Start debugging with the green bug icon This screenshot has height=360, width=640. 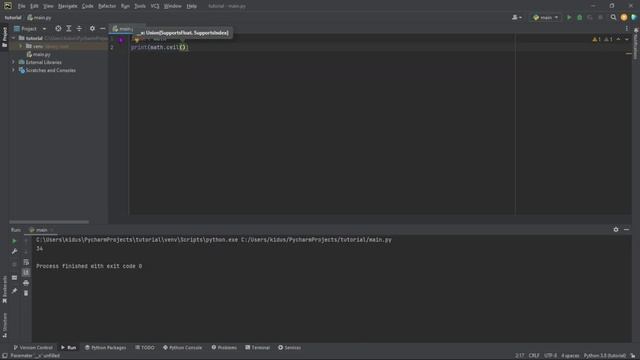pos(580,18)
